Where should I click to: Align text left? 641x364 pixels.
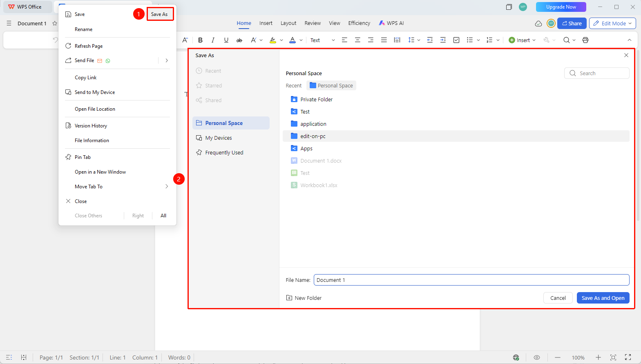[x=344, y=40]
